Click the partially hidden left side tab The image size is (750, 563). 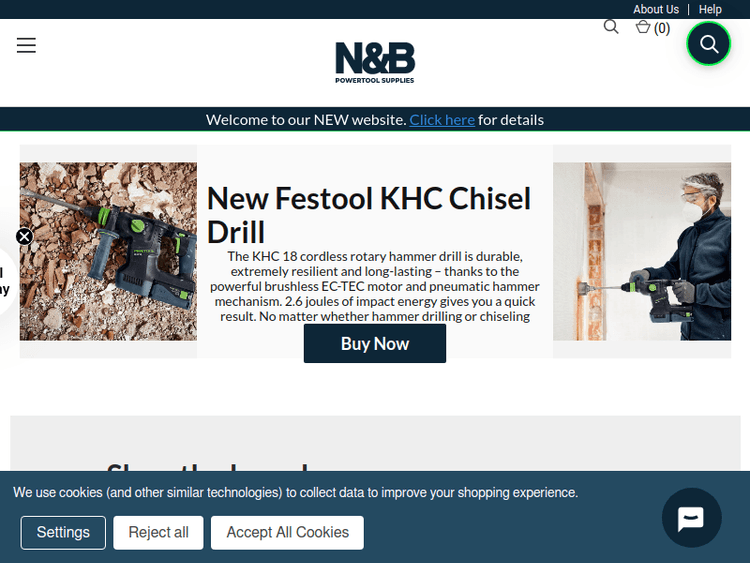point(7,281)
